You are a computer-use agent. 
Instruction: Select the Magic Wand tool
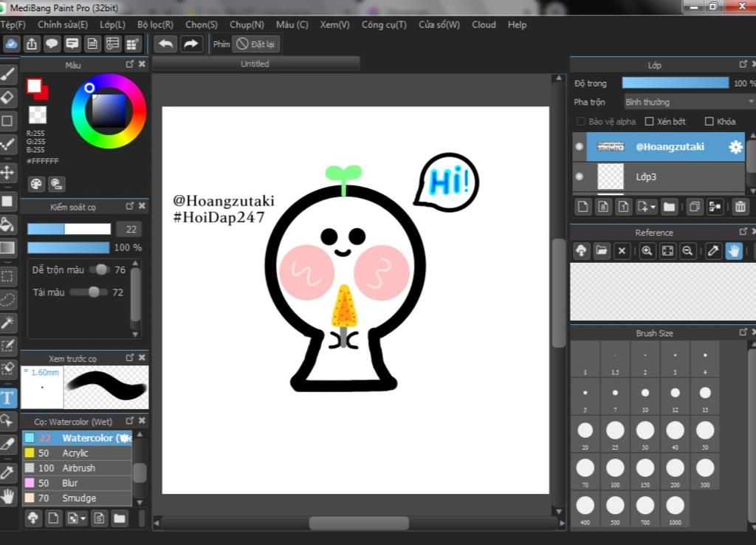click(x=7, y=323)
